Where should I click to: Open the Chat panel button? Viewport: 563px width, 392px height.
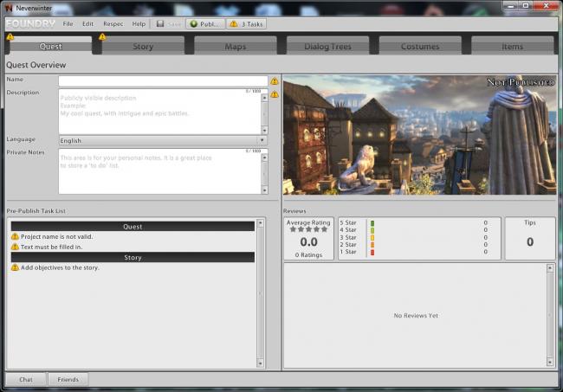pos(26,379)
